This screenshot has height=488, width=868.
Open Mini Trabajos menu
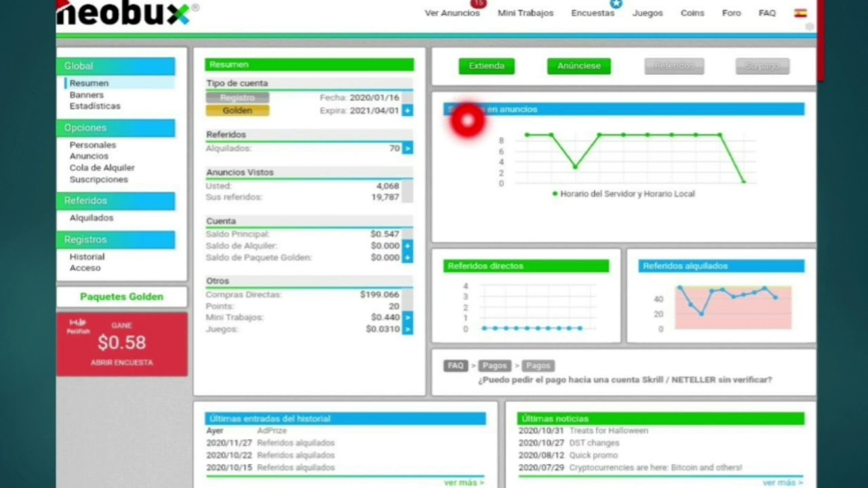526,13
